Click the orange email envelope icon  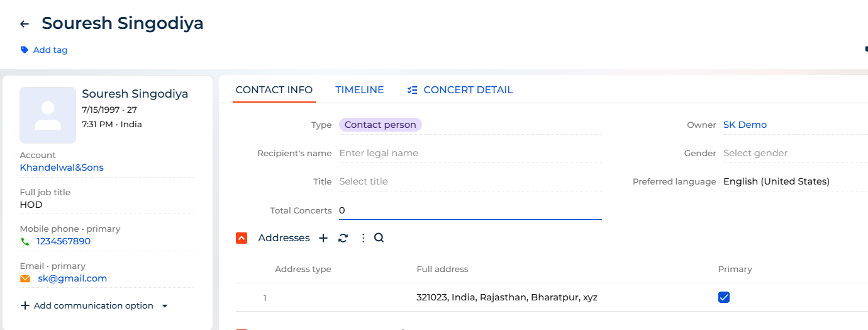point(25,278)
